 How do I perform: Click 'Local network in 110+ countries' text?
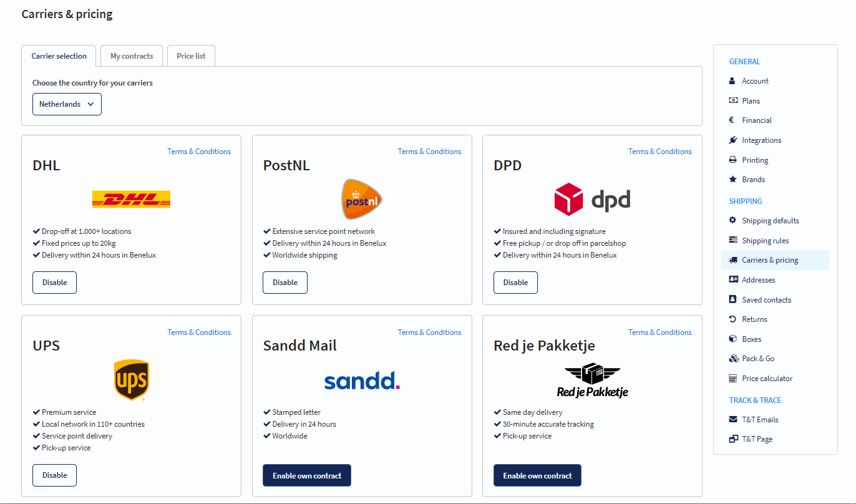click(93, 424)
